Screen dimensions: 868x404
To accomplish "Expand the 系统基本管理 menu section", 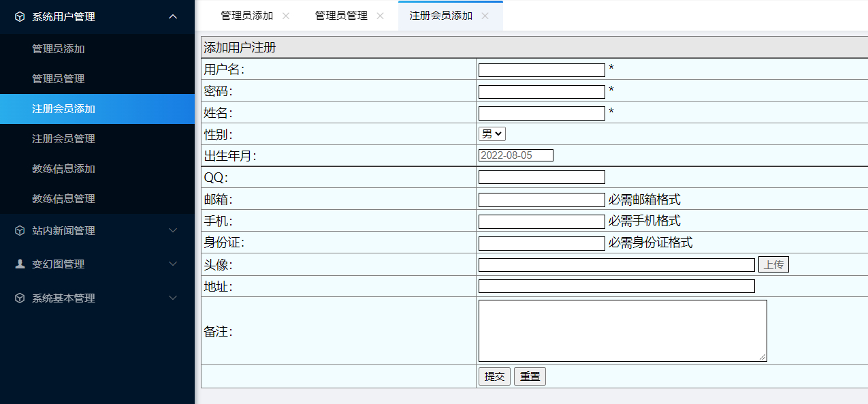I will 173,298.
